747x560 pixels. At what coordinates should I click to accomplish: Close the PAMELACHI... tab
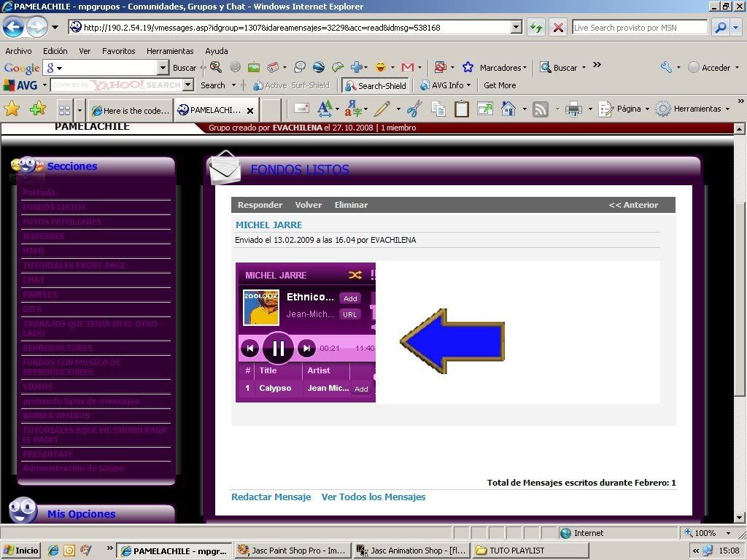point(250,111)
